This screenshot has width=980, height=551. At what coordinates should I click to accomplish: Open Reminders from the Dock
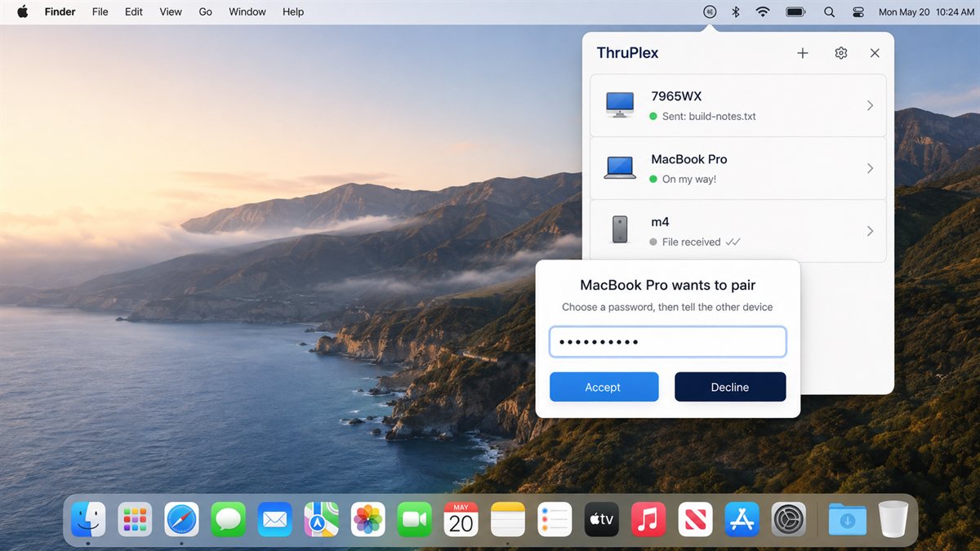pos(555,519)
